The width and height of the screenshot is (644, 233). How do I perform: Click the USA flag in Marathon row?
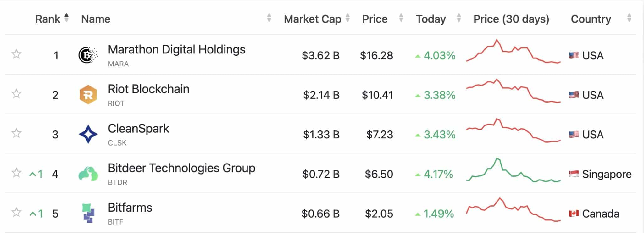point(574,55)
